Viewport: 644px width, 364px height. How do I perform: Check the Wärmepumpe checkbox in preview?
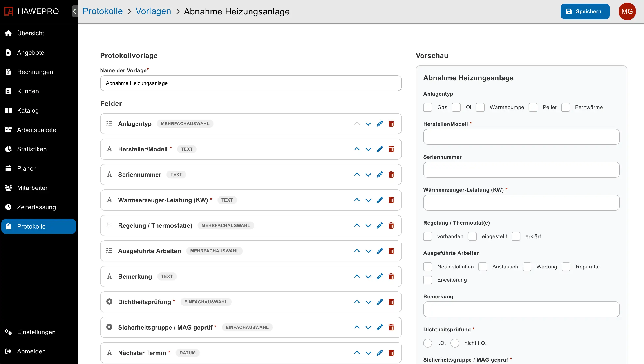click(x=480, y=108)
